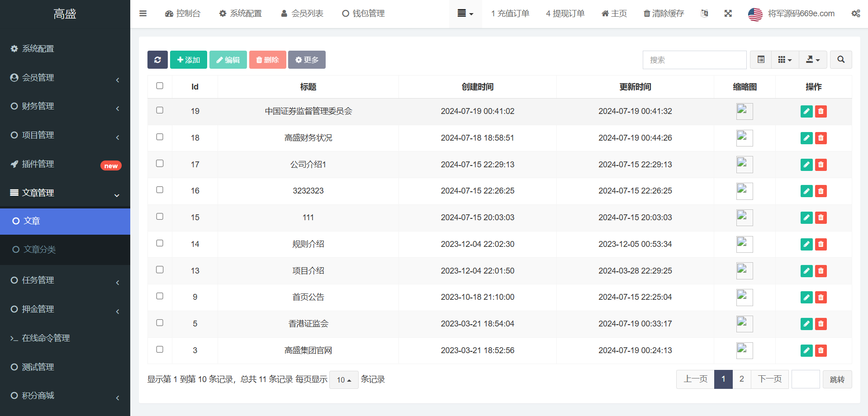
Task: Open 文章分类 in the sidebar
Action: (40, 250)
